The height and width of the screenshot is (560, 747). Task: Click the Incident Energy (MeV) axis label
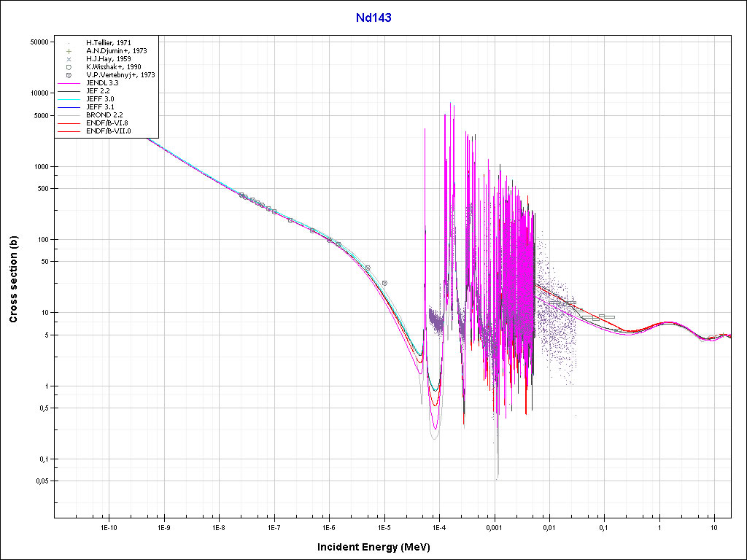[x=379, y=546]
